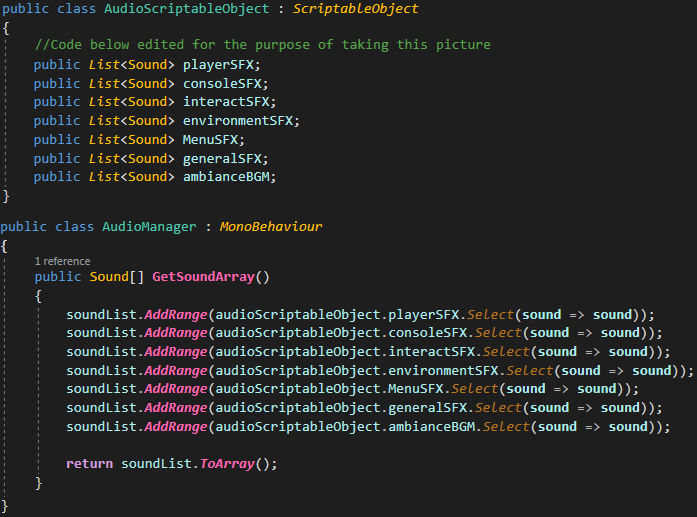Click the AudioScriptableObject class name
The width and height of the screenshot is (697, 517).
[x=186, y=9]
